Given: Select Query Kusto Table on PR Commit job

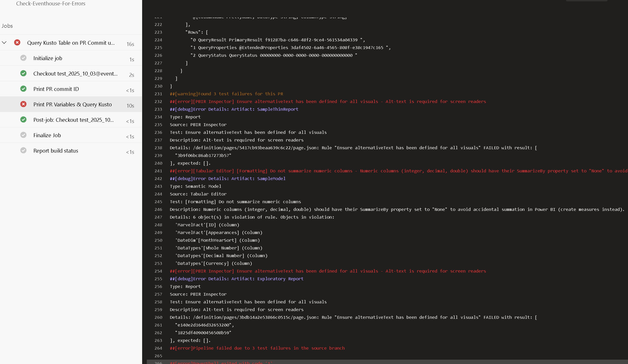Looking at the screenshot, I should [x=71, y=43].
